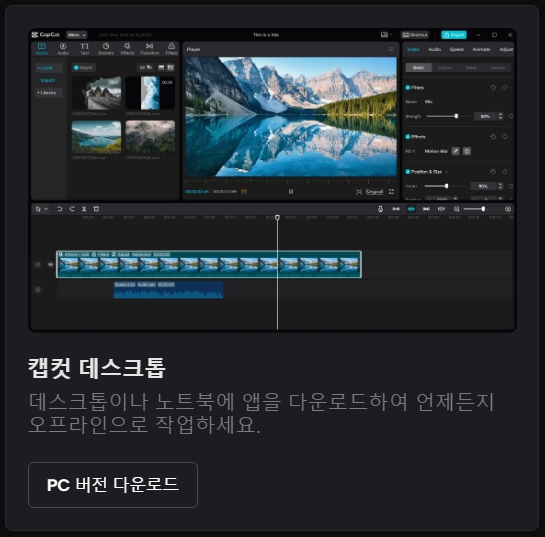Toggle the Effects checkbox in properties panel

[x=408, y=137]
